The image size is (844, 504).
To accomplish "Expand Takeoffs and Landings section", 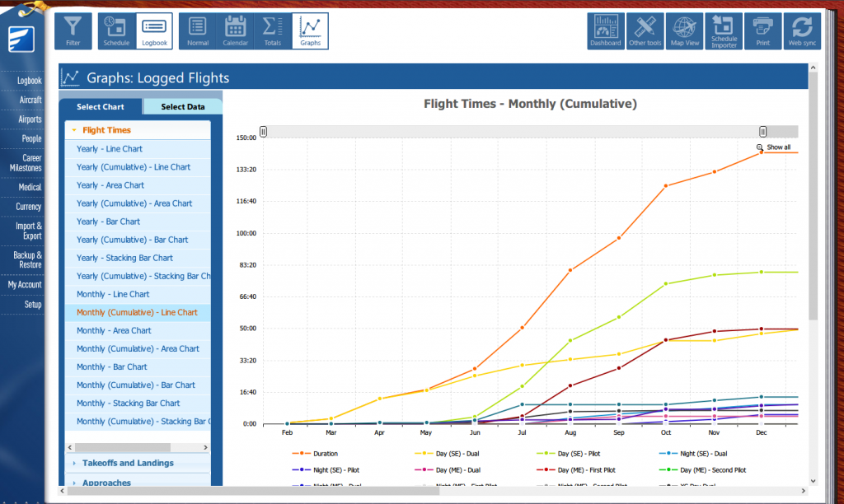I will click(x=128, y=463).
